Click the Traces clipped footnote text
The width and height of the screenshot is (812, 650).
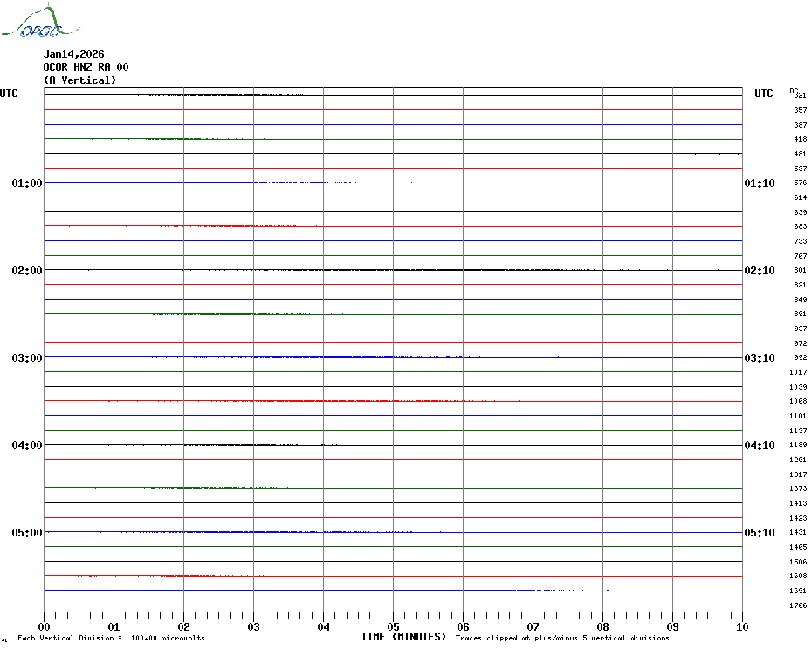(x=562, y=639)
